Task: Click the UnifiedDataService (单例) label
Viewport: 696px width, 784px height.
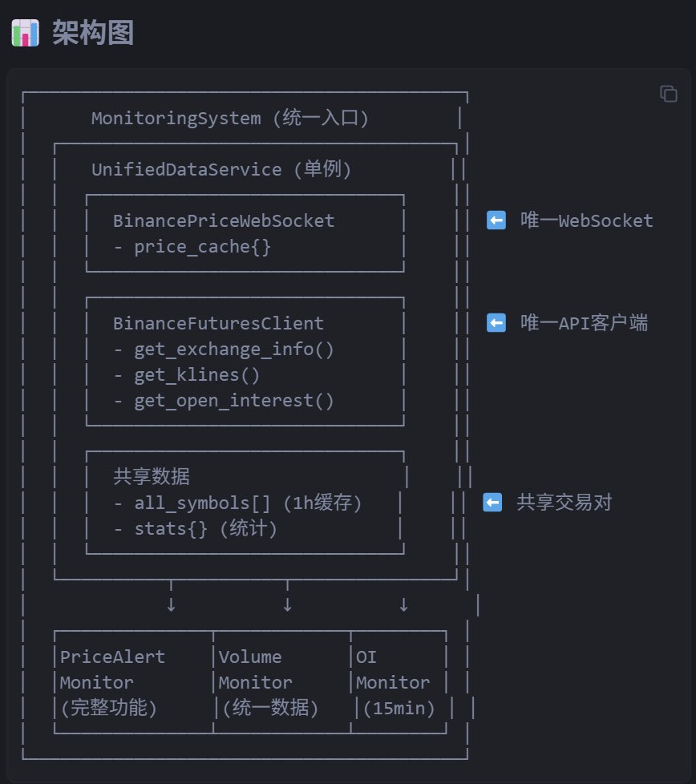Action: click(221, 170)
